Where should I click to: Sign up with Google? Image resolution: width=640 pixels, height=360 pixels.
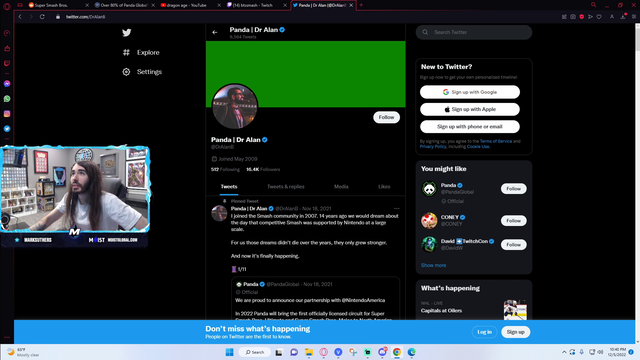470,92
